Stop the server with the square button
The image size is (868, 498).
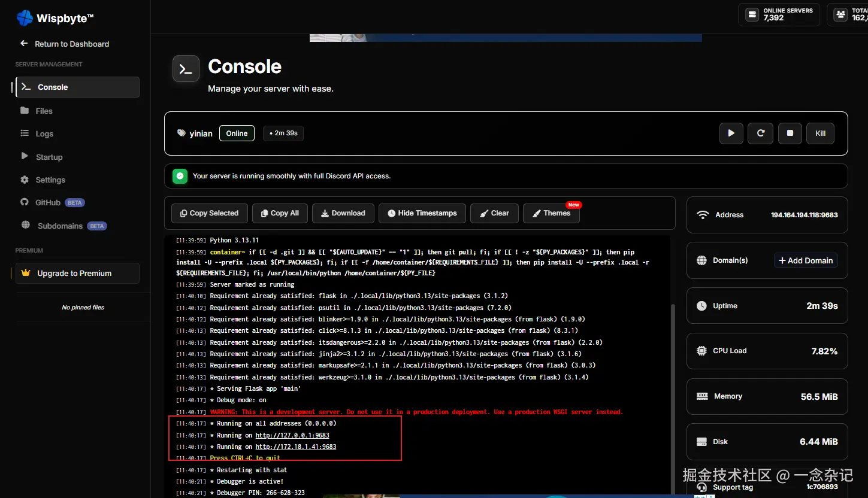coord(790,133)
